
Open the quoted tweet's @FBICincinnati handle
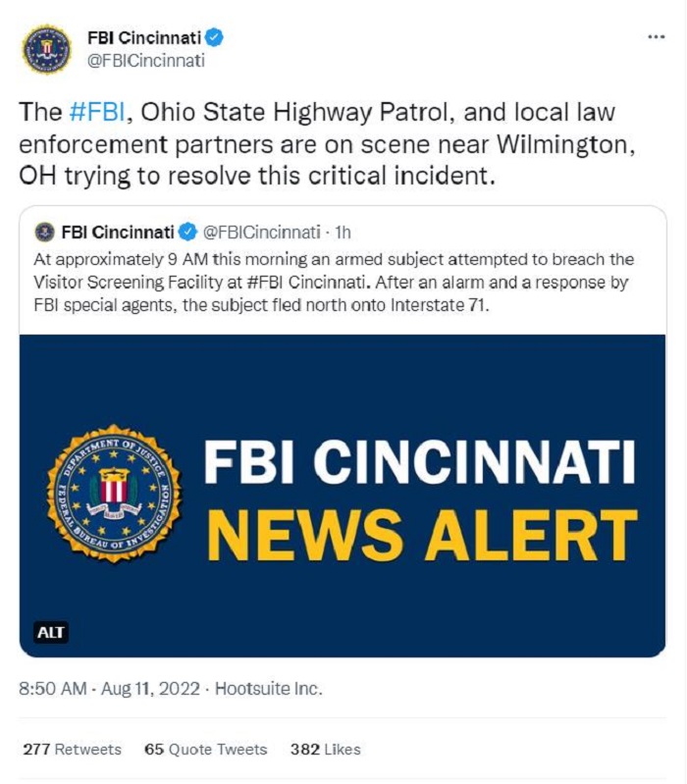point(261,233)
